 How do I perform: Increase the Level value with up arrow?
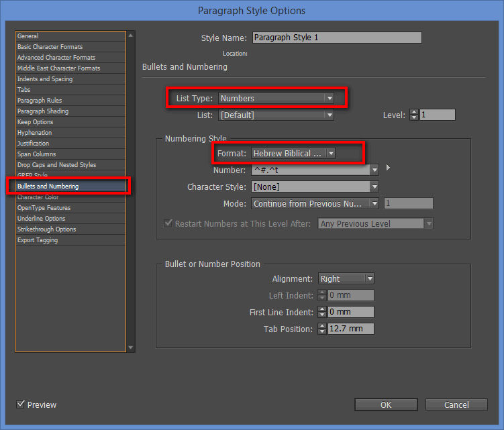click(414, 112)
